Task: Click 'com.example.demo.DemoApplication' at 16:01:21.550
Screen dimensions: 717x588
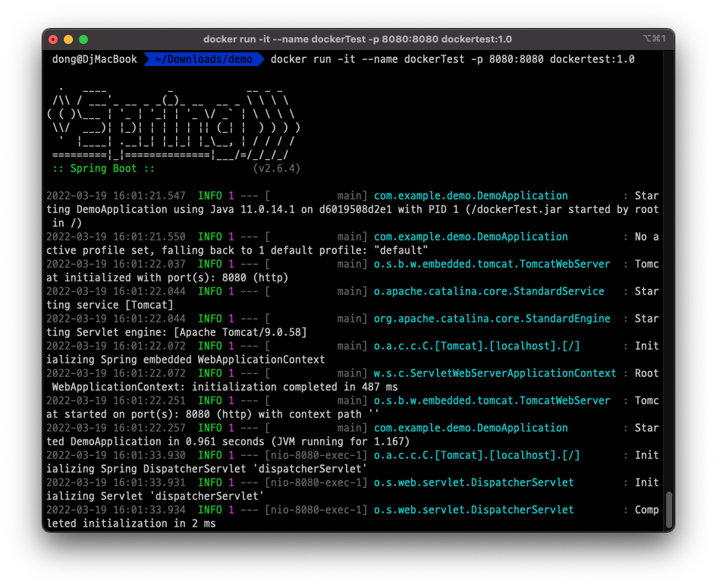Action: point(470,237)
